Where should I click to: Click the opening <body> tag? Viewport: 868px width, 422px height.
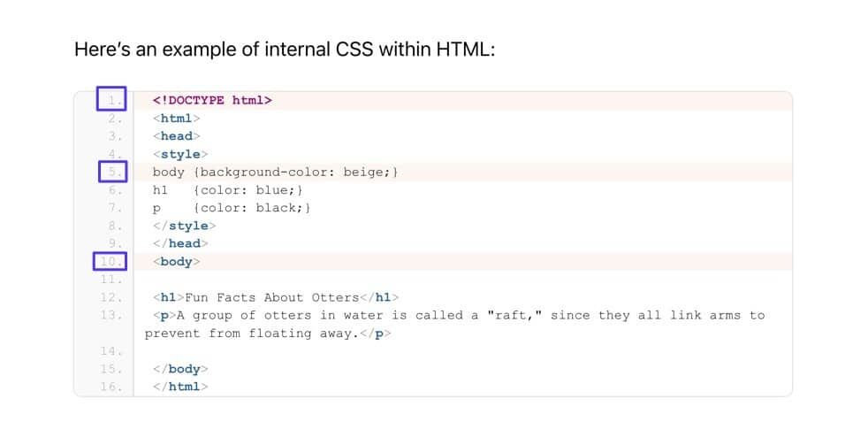coord(177,262)
